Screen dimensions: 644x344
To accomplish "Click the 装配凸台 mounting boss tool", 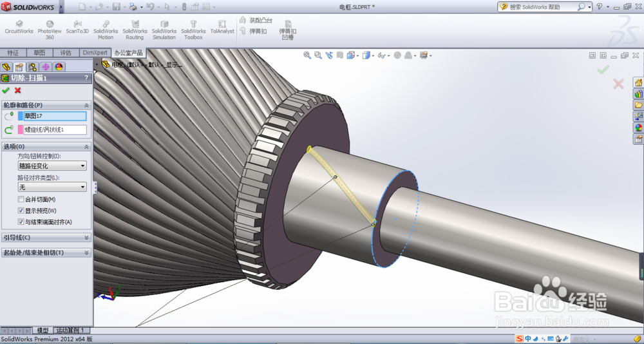I will click(x=256, y=20).
